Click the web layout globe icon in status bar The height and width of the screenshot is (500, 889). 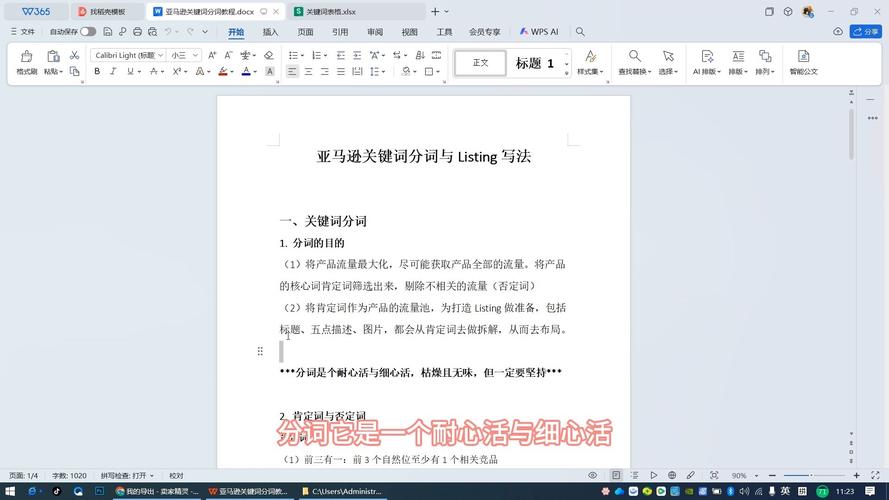coord(672,475)
